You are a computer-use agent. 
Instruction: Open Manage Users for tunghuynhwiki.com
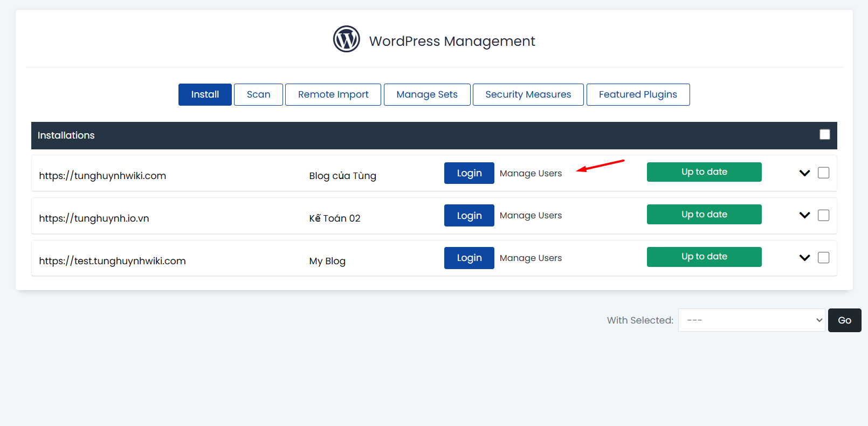pos(531,173)
